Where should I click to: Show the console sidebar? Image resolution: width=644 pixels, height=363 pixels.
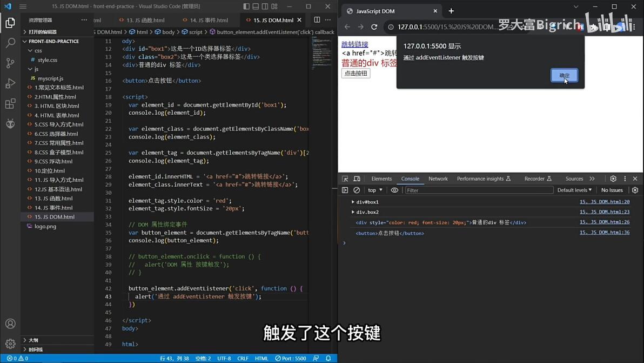345,190
